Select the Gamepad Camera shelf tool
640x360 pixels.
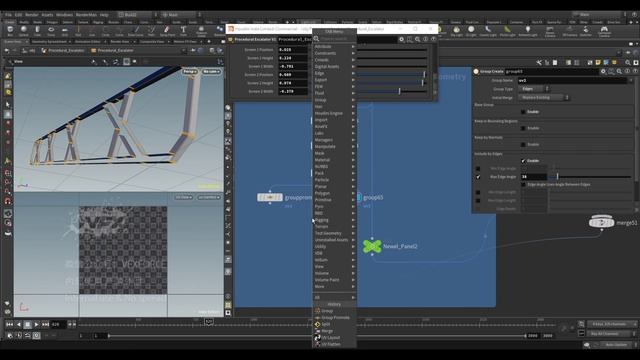[x=604, y=31]
